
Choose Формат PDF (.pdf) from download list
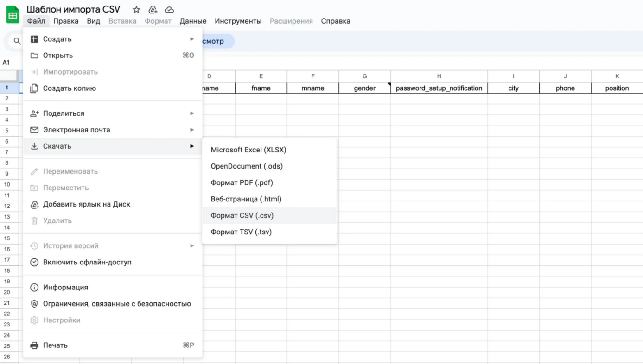click(242, 183)
